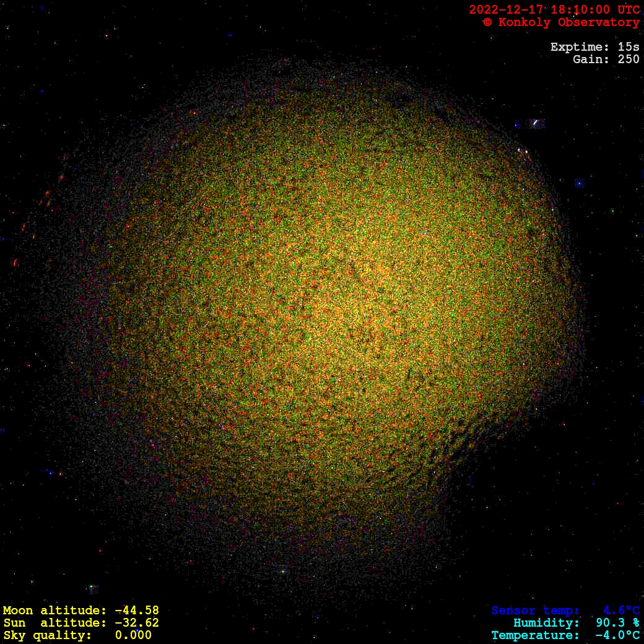Click the Sun altitude value -32.62

pyautogui.click(x=136, y=623)
